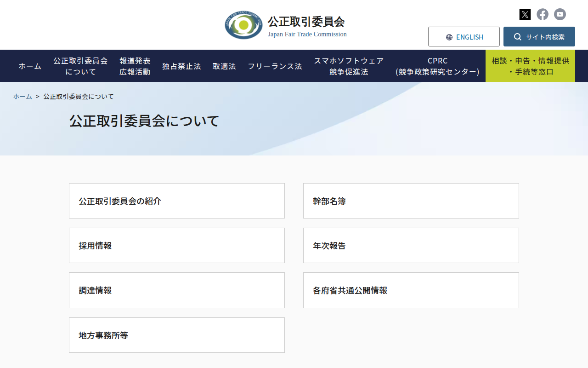Open the Facebook social icon
This screenshot has width=588, height=368.
coord(543,14)
